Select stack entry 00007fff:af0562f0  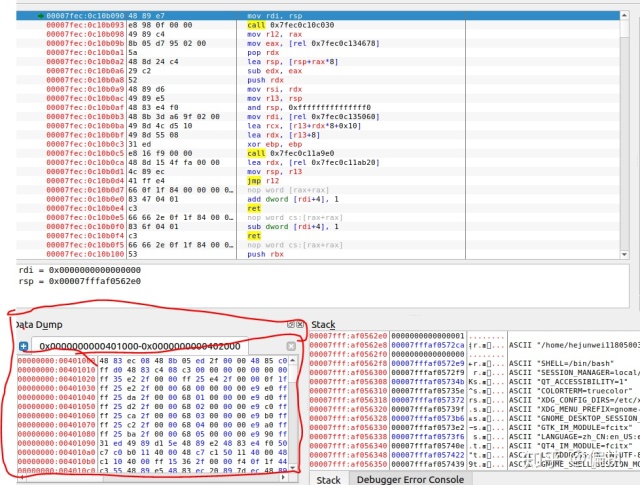(474, 354)
